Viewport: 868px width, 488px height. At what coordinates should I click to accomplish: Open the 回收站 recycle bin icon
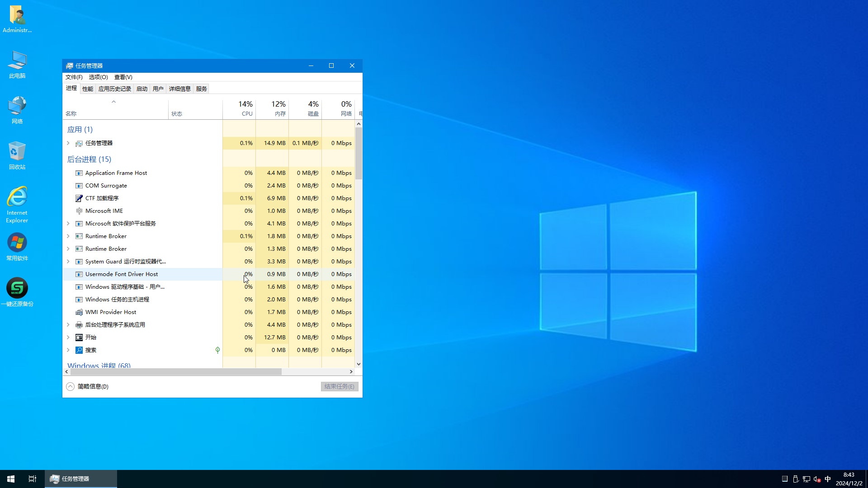point(17,155)
